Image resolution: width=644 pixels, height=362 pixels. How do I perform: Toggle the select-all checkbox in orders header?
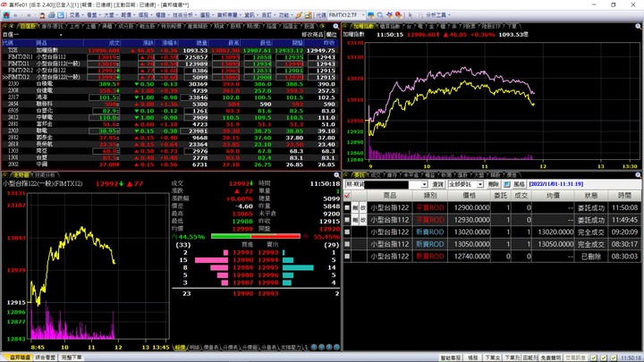(x=347, y=196)
